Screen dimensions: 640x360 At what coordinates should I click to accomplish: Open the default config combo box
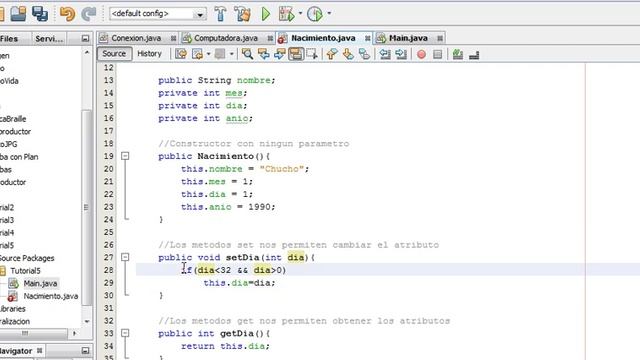(158, 14)
